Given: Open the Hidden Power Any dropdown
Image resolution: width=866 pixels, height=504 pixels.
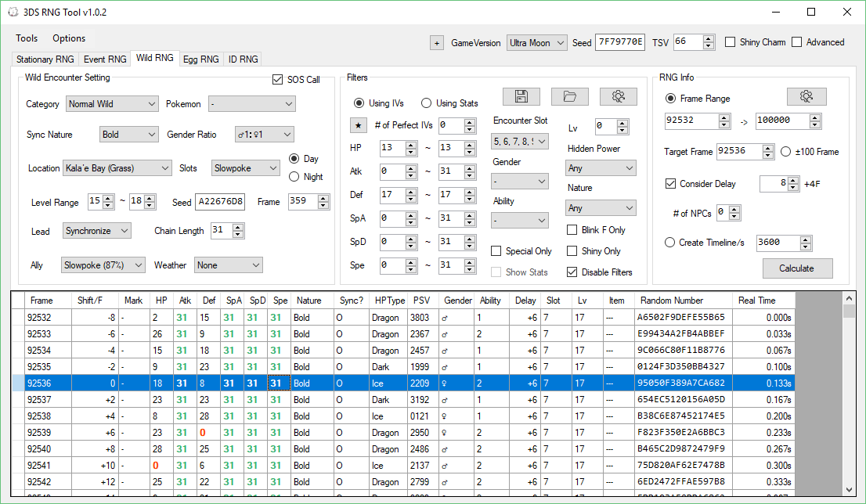Looking at the screenshot, I should (601, 167).
